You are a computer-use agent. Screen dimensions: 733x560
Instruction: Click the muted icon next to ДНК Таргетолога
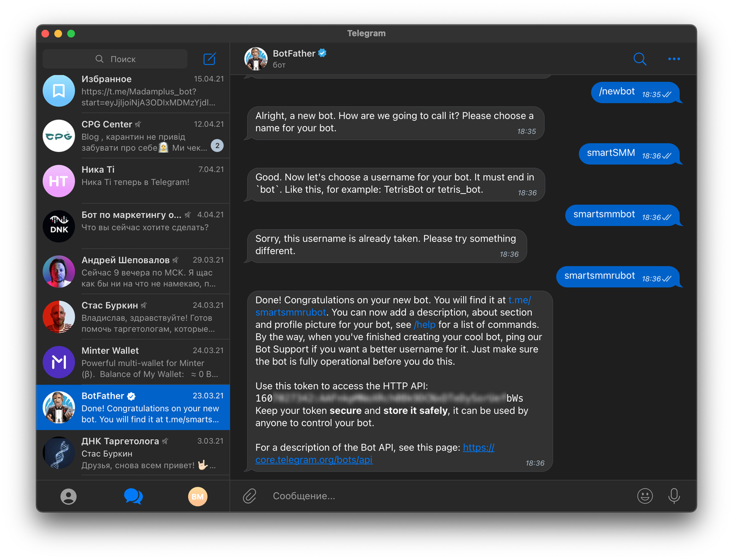point(165,441)
